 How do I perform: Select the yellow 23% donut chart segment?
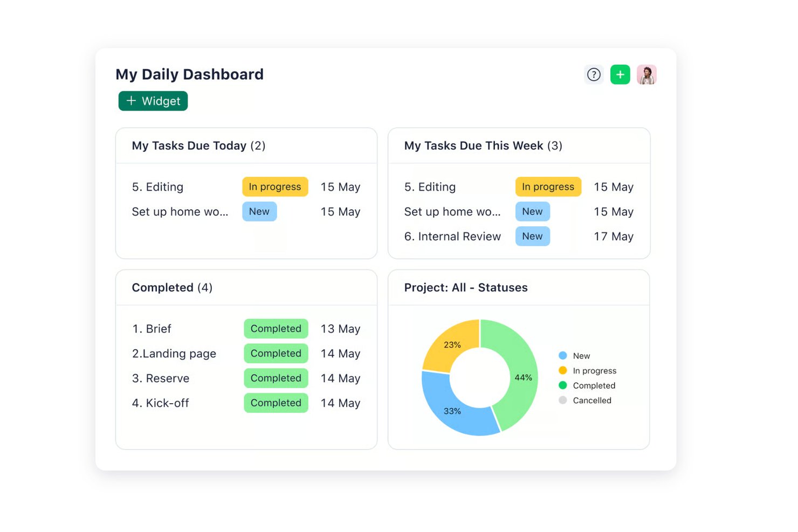pyautogui.click(x=452, y=344)
